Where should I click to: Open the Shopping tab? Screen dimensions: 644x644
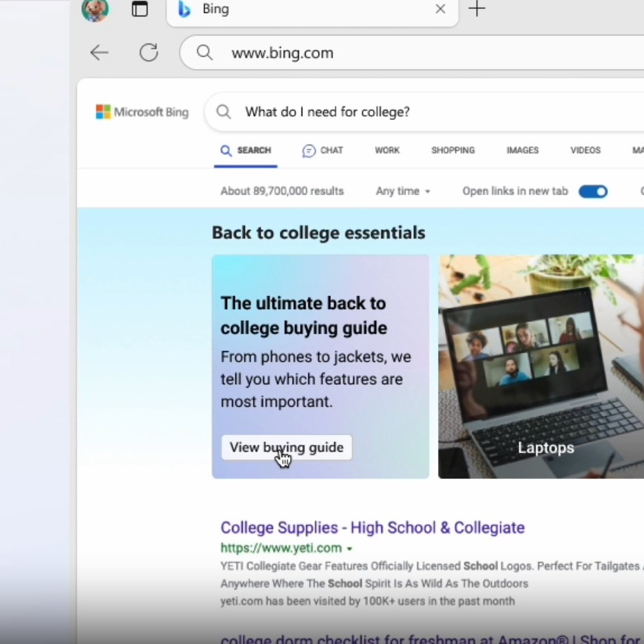click(452, 151)
